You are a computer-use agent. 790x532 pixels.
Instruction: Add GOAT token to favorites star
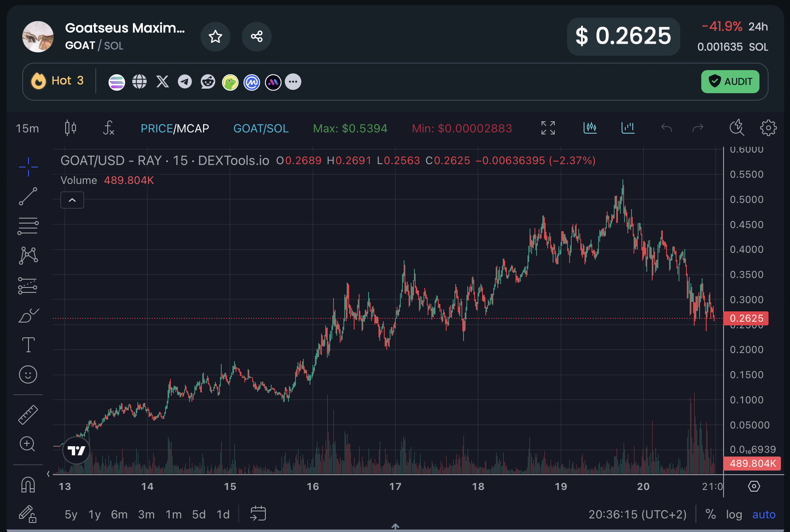(x=215, y=37)
